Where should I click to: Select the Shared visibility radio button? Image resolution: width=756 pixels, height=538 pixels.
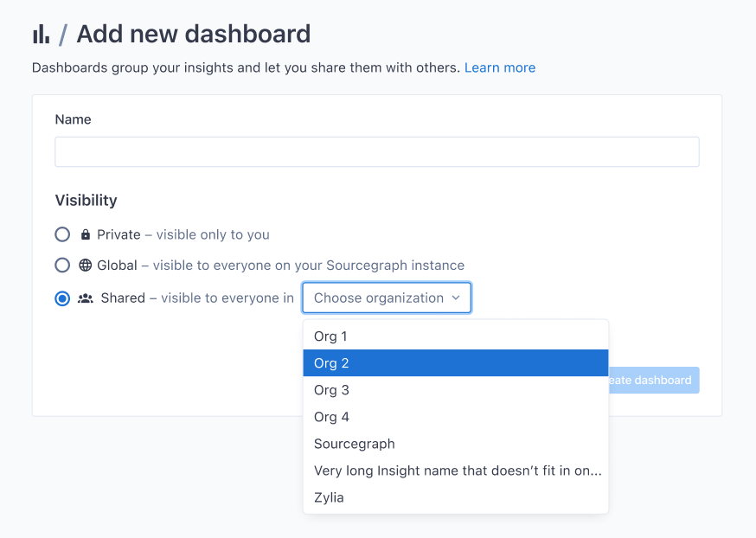[x=62, y=298]
